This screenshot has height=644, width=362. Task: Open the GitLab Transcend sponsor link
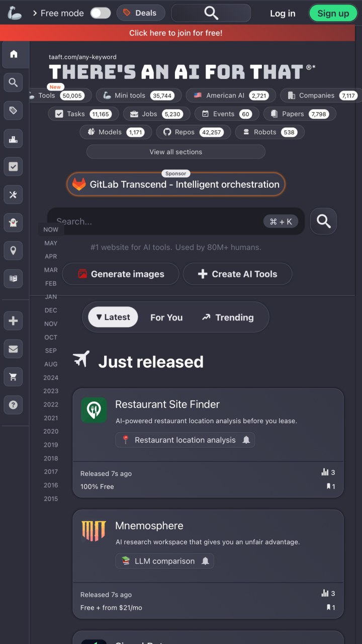click(x=175, y=184)
